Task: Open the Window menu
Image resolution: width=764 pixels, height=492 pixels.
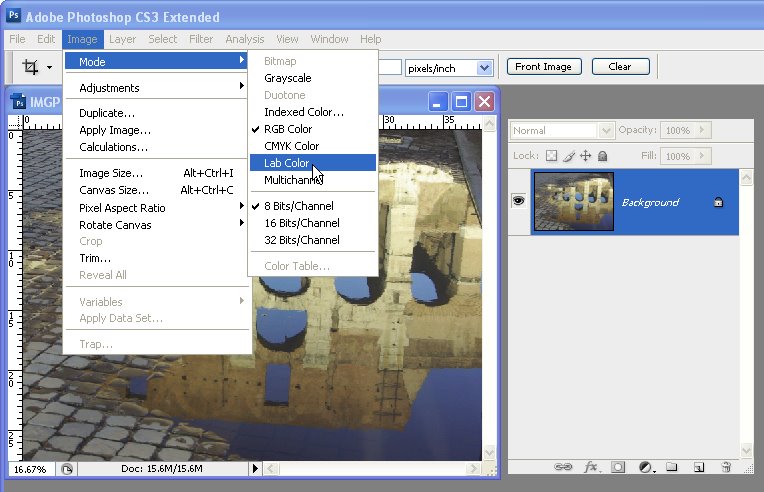Action: click(x=329, y=39)
